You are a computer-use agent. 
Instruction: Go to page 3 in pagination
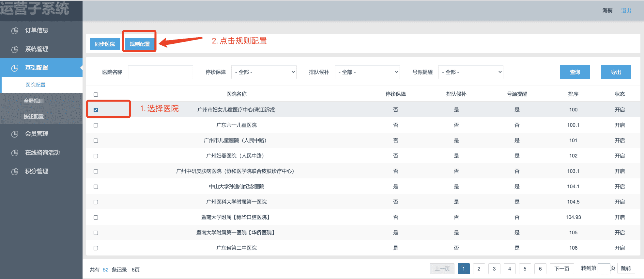point(494,269)
